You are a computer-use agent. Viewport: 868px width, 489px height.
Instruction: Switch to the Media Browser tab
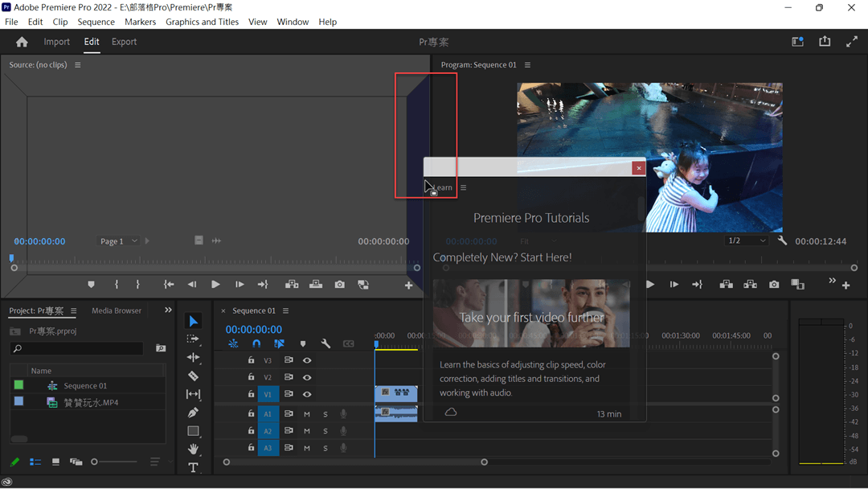click(x=117, y=310)
